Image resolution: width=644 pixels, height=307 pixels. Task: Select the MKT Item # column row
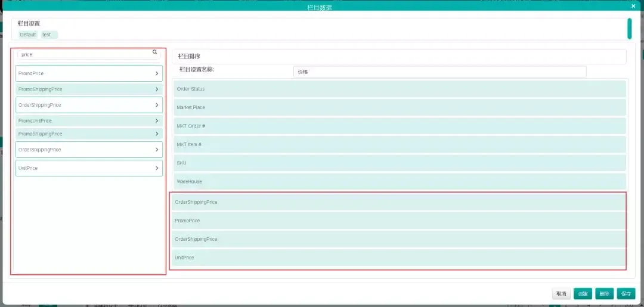(x=400, y=144)
